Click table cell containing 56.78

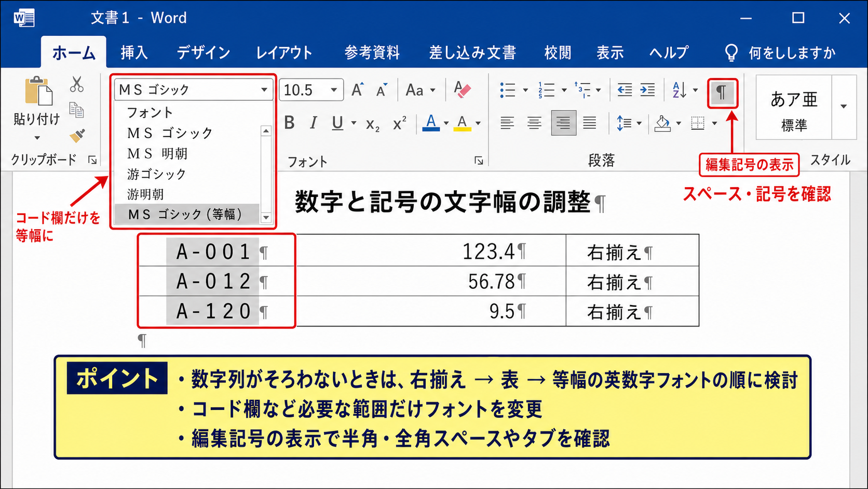point(430,282)
